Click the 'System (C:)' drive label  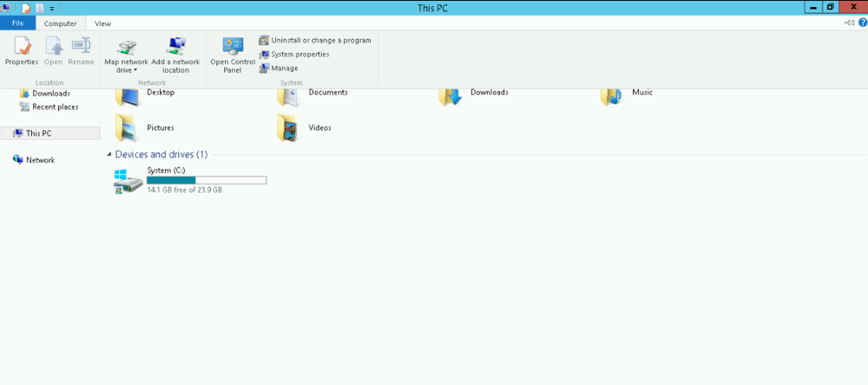coord(166,170)
